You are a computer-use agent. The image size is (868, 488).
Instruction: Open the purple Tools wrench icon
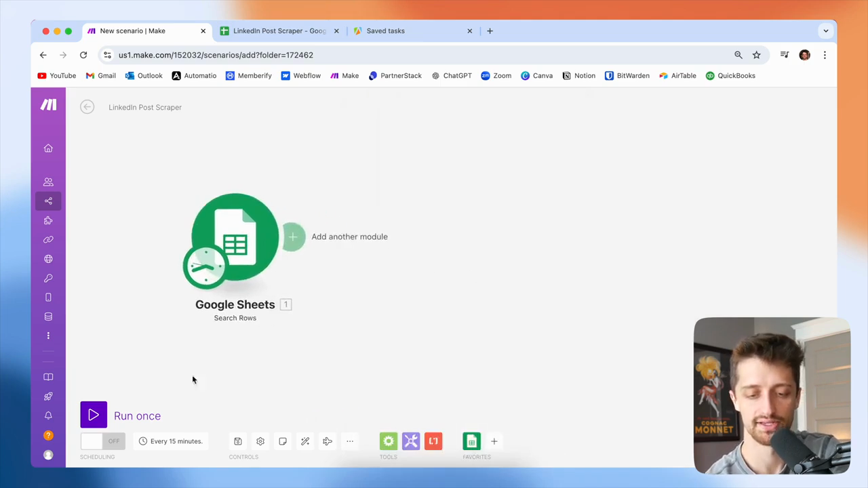coord(411,441)
